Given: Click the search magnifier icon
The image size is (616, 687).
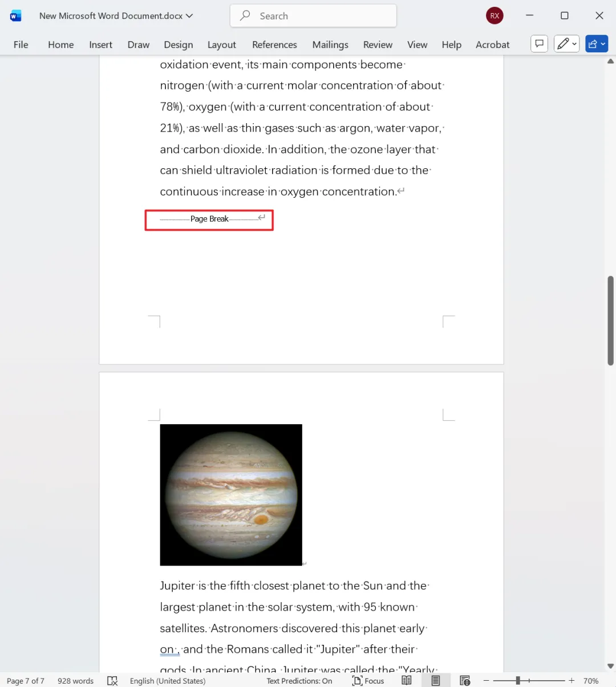Looking at the screenshot, I should [245, 16].
